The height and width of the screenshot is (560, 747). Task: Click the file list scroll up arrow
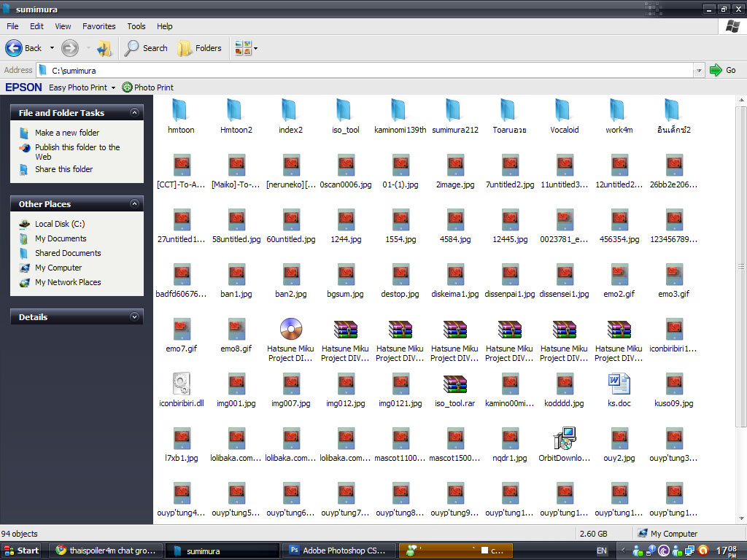[x=741, y=100]
